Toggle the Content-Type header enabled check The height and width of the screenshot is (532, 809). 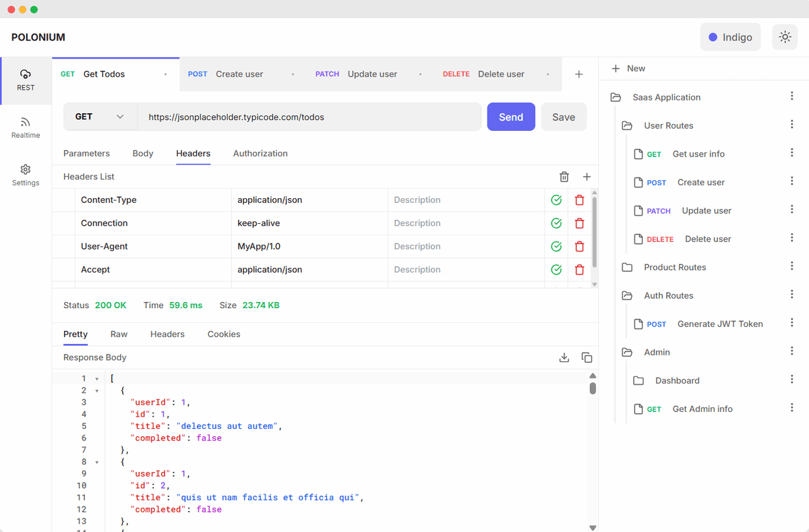556,200
